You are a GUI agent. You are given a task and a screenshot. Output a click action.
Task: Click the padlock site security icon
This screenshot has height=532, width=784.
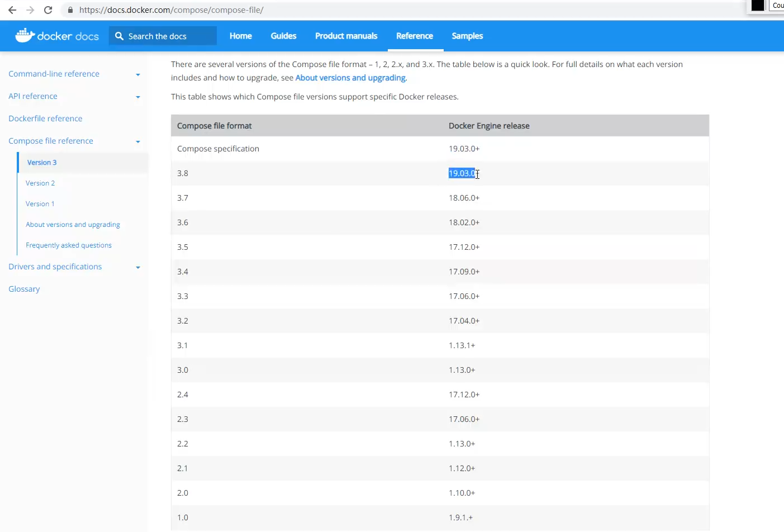[70, 10]
